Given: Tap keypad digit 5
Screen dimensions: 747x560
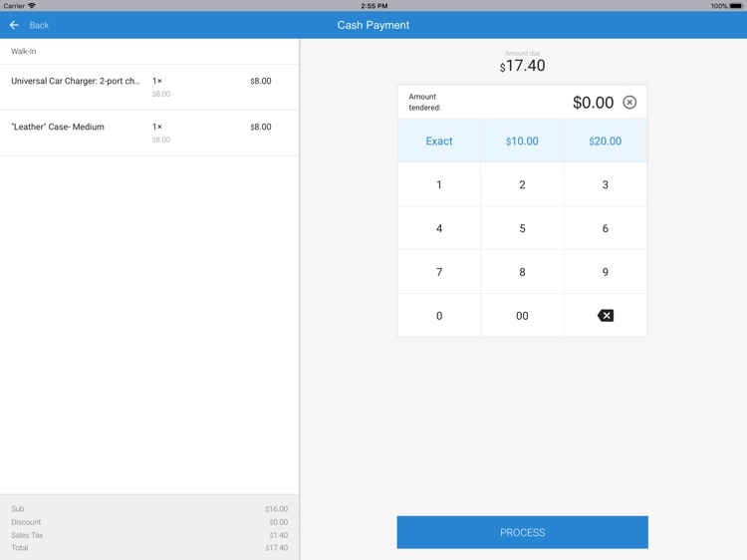Looking at the screenshot, I should pyautogui.click(x=522, y=228).
